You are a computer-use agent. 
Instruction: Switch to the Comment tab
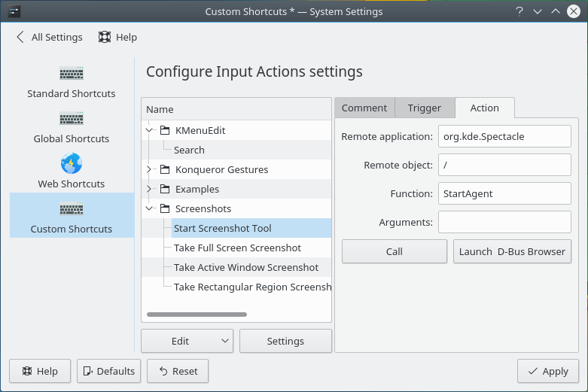tap(364, 108)
